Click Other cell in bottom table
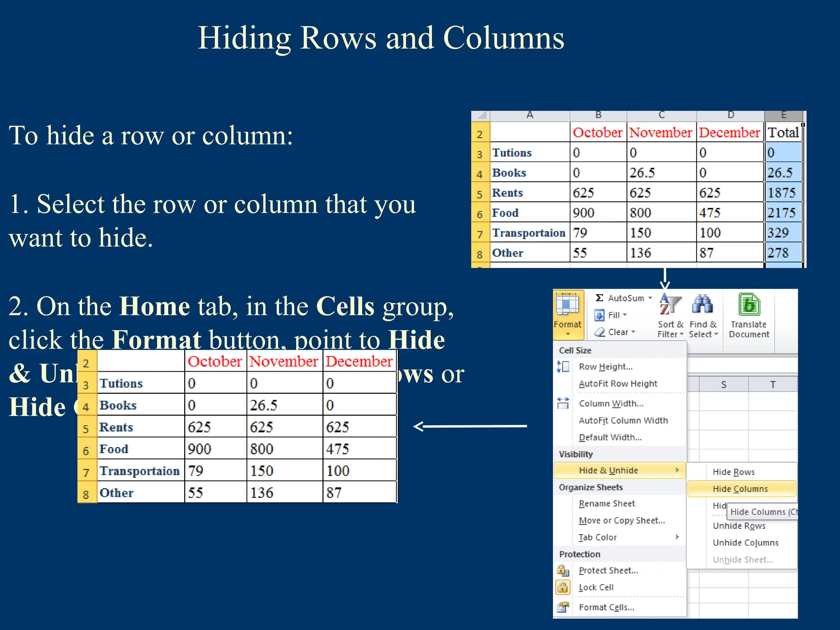 click(x=141, y=493)
